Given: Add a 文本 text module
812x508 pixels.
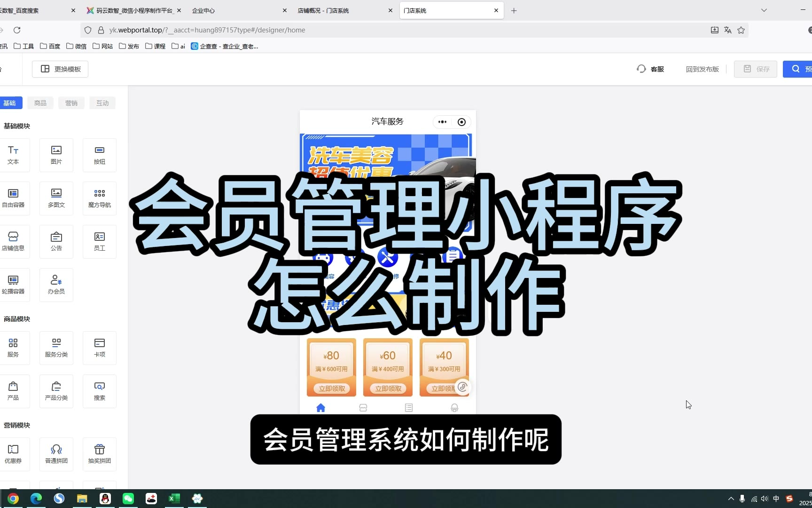Looking at the screenshot, I should coord(13,155).
